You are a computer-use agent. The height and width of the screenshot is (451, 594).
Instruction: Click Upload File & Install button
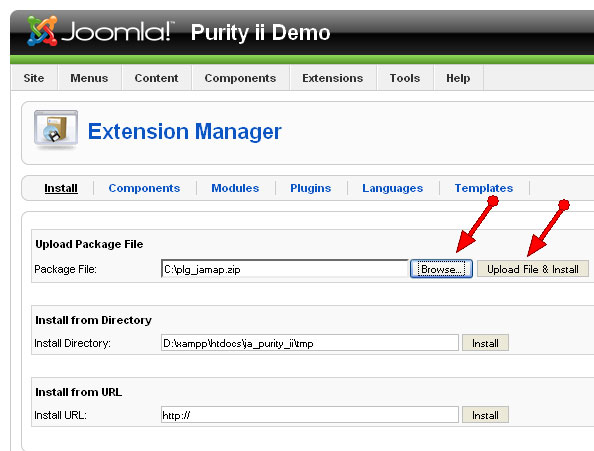click(533, 269)
